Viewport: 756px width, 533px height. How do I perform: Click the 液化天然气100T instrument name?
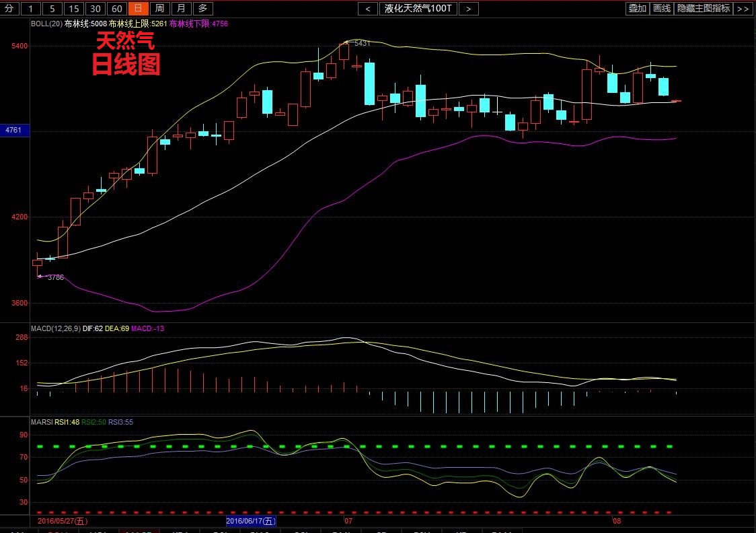[x=418, y=8]
